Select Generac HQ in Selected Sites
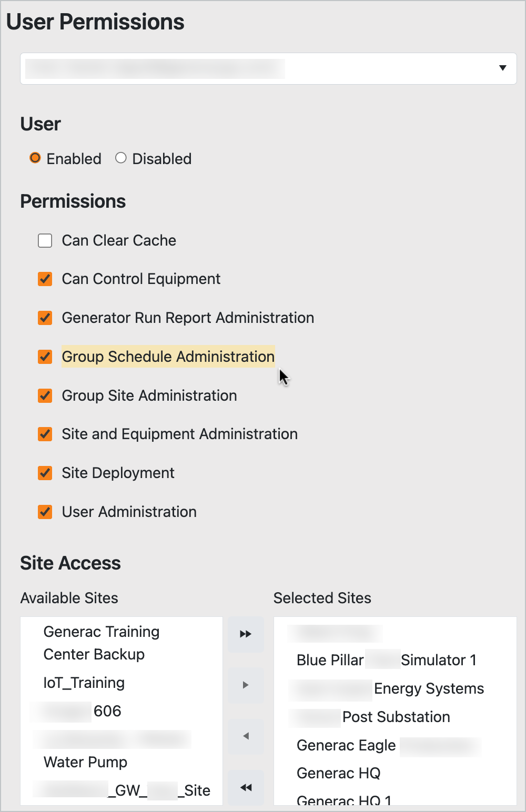The image size is (526, 812). tap(338, 773)
